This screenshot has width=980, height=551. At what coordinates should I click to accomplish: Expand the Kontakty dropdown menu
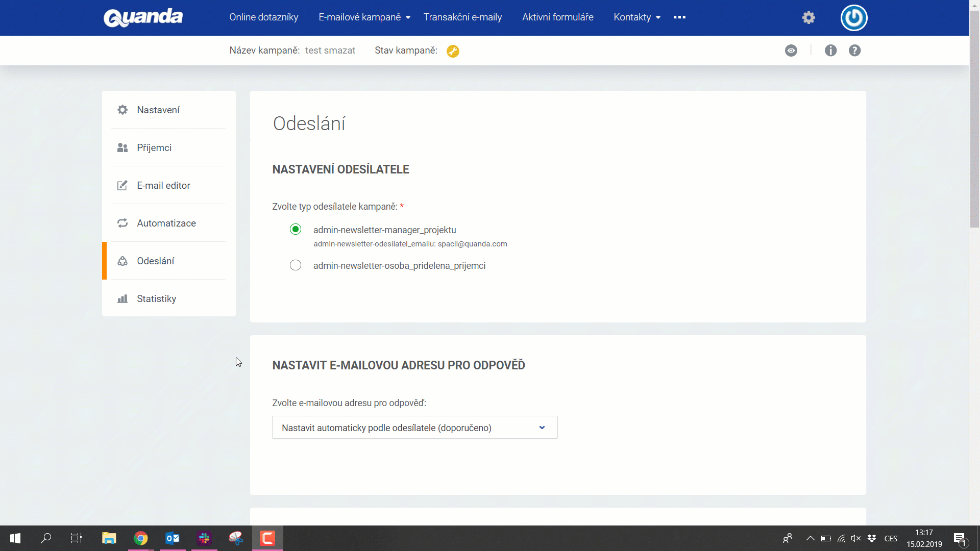(637, 17)
